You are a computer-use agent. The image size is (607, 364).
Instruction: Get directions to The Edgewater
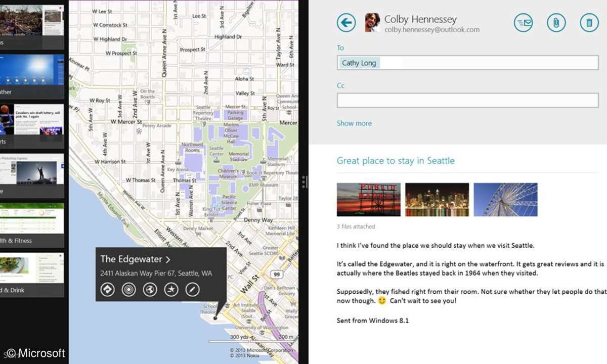click(107, 290)
